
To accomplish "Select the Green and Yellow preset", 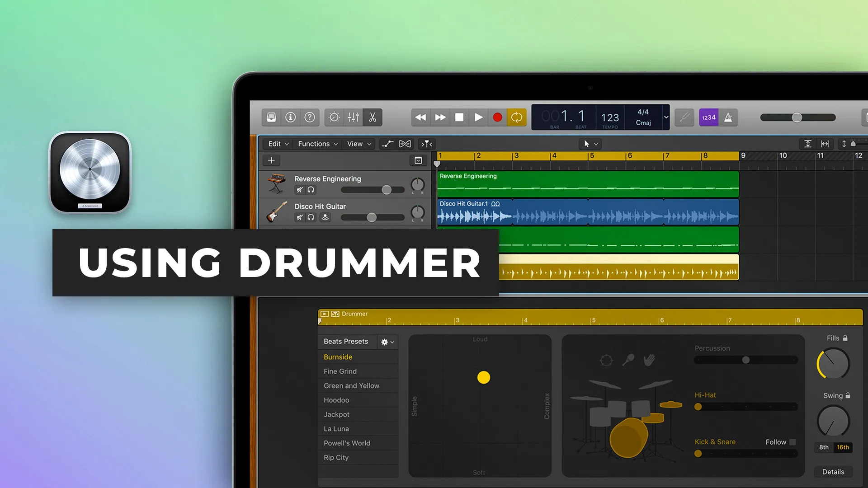I will (358, 386).
